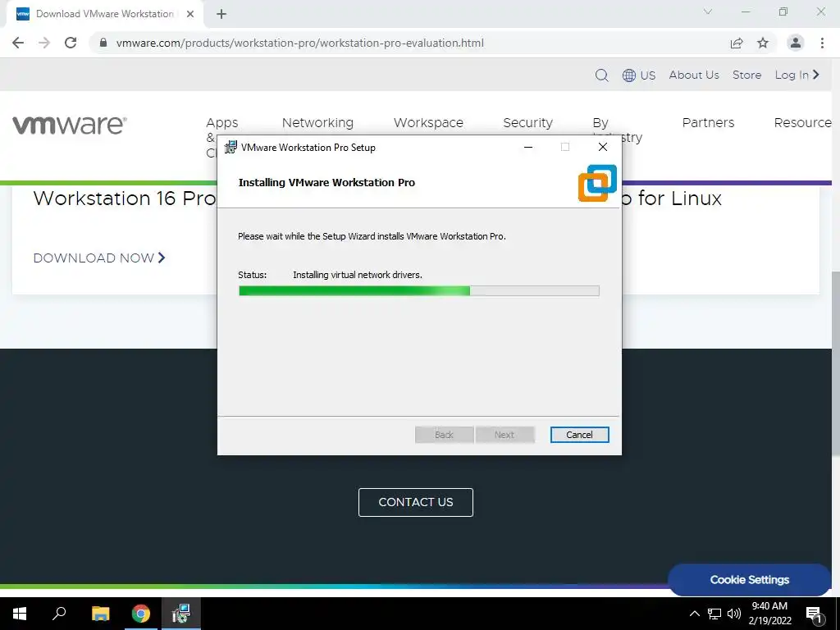This screenshot has height=630, width=840.
Task: Click the address bar URL
Action: coord(300,43)
